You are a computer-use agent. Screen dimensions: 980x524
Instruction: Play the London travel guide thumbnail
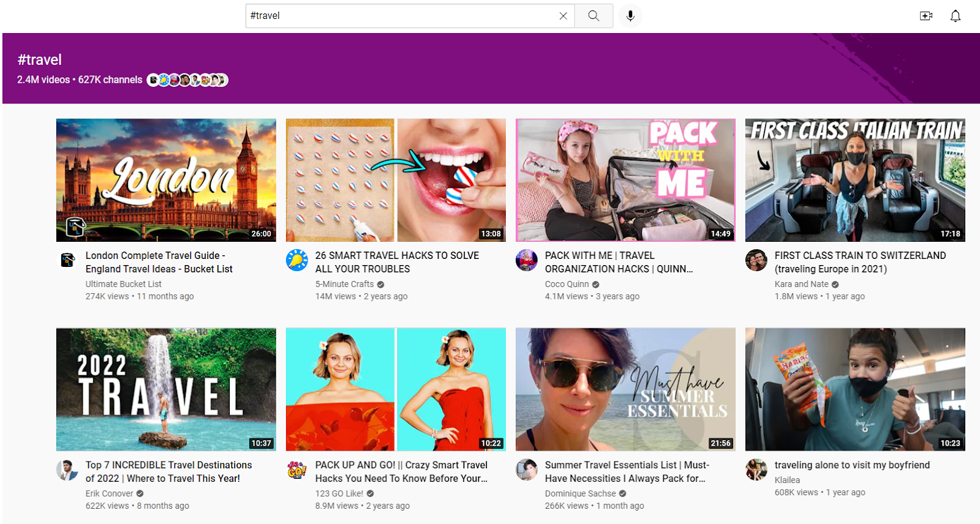click(166, 180)
